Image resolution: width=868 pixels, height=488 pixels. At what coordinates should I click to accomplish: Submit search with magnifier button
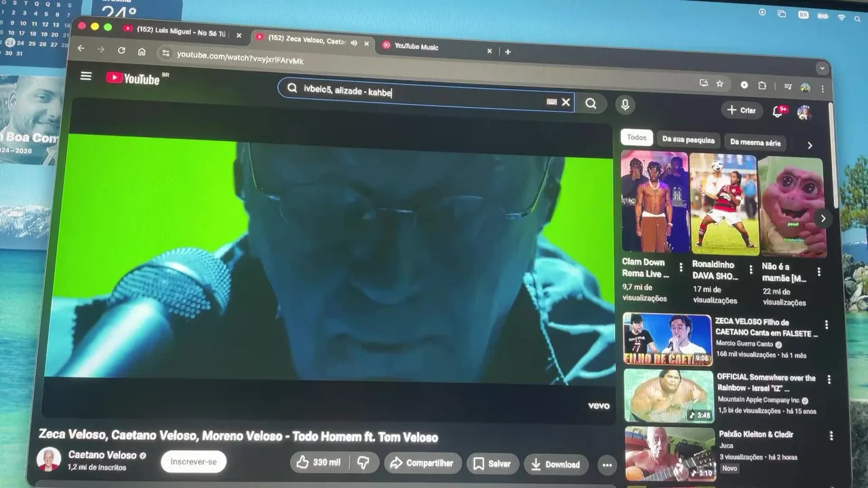tap(591, 104)
